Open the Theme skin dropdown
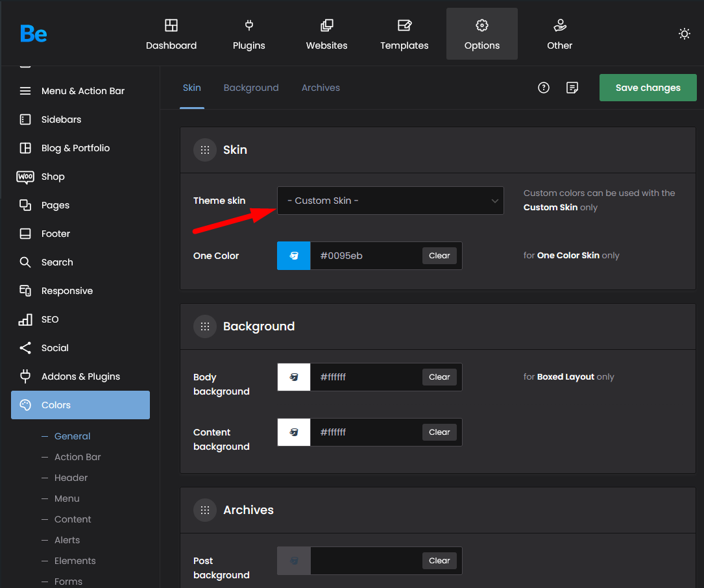The image size is (704, 588). [x=390, y=201]
